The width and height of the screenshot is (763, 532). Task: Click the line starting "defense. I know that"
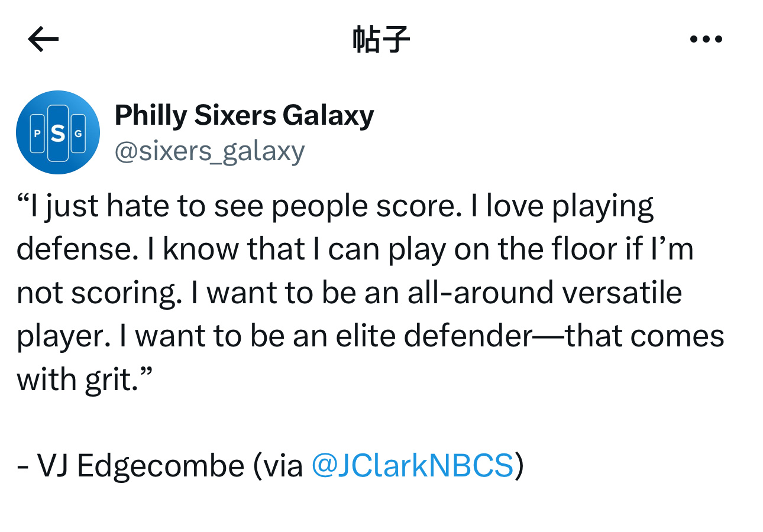pyautogui.click(x=355, y=249)
